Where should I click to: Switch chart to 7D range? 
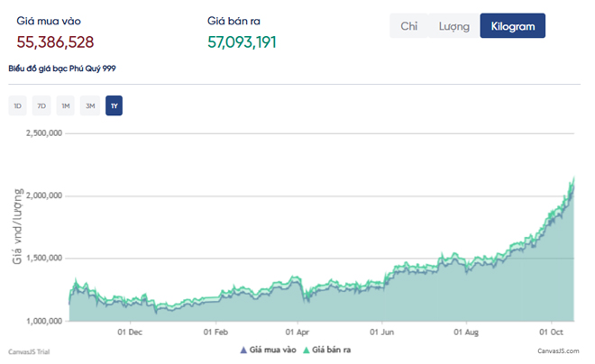(x=41, y=106)
